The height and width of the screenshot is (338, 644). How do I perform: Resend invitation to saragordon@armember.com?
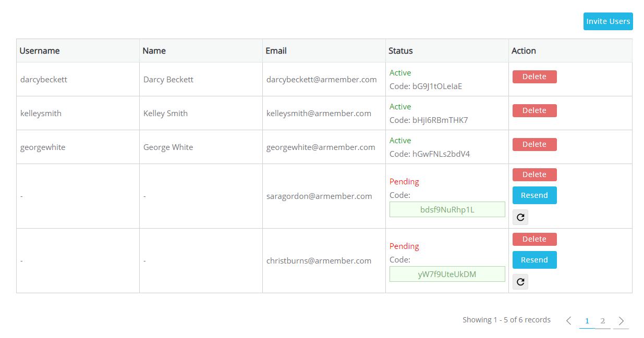pyautogui.click(x=534, y=195)
